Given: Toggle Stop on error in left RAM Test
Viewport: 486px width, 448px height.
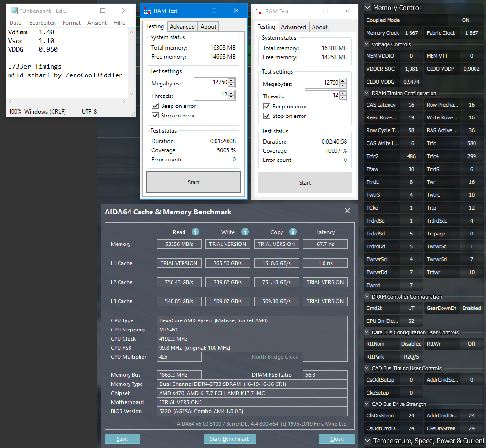Looking at the screenshot, I should 155,115.
